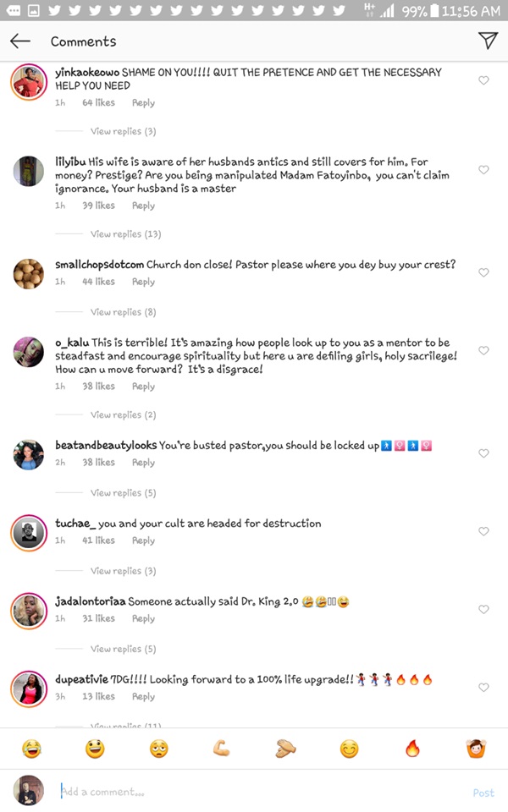Like yinkaokeowo's comment with heart
This screenshot has height=812, width=508.
point(483,80)
